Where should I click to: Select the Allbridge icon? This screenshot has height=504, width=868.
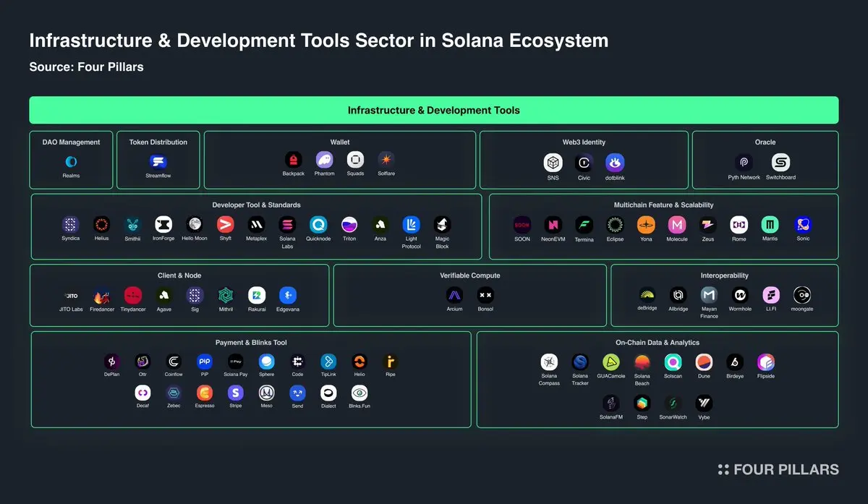point(678,295)
